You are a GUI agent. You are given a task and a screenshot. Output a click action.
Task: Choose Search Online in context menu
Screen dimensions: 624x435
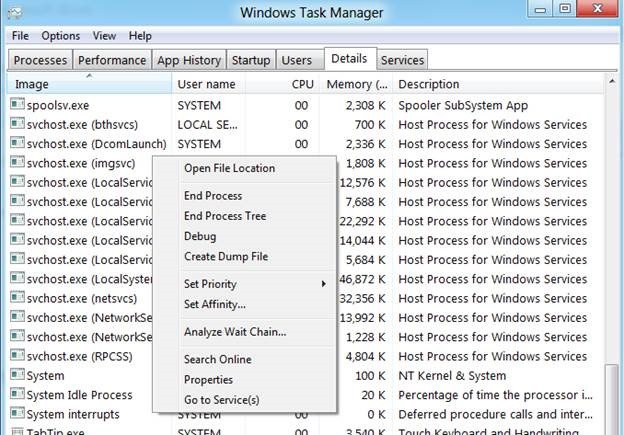[x=218, y=359]
